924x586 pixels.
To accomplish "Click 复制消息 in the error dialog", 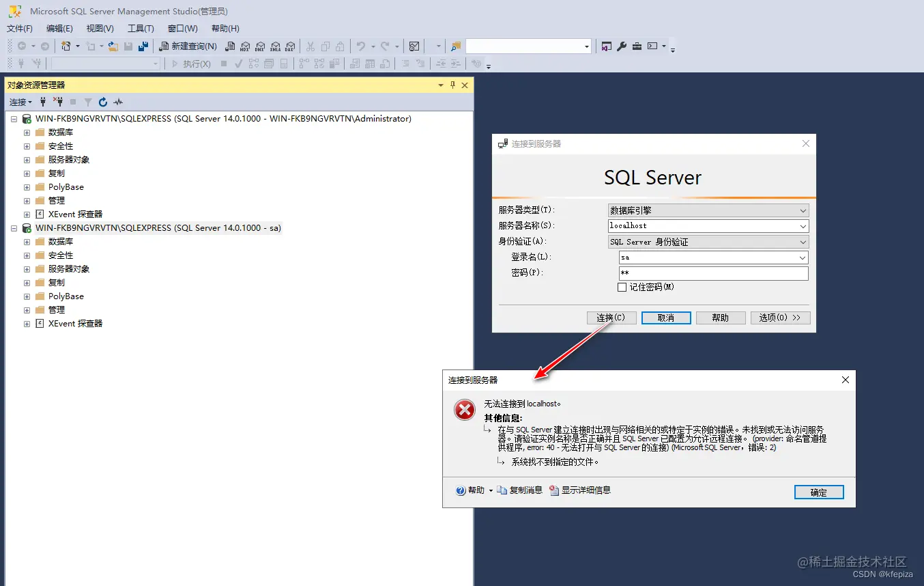I will pyautogui.click(x=519, y=490).
